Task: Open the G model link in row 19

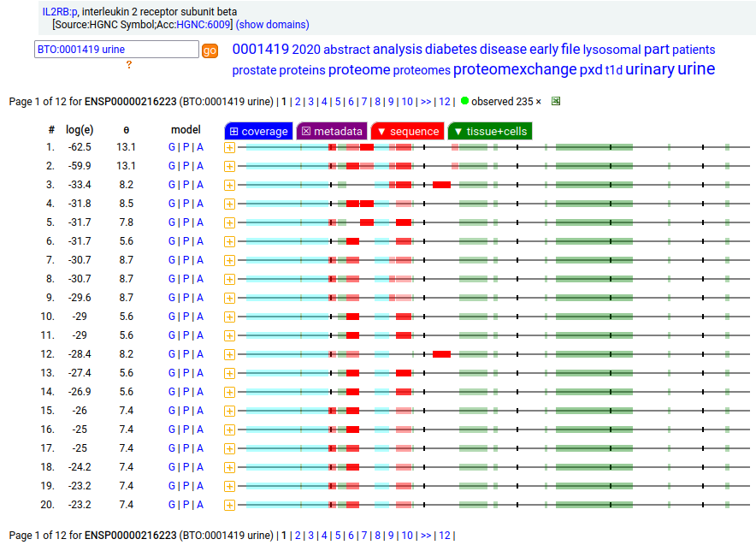Action: [172, 486]
